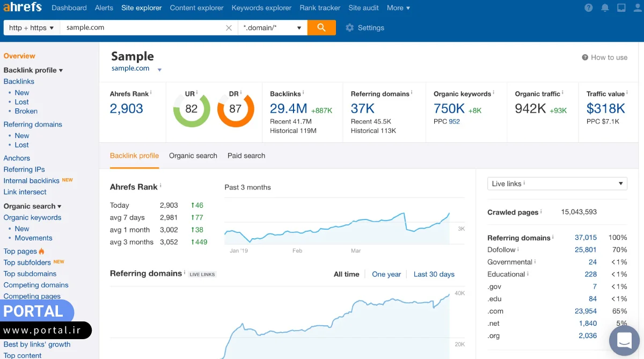Click the ahrefs logo

pos(23,8)
